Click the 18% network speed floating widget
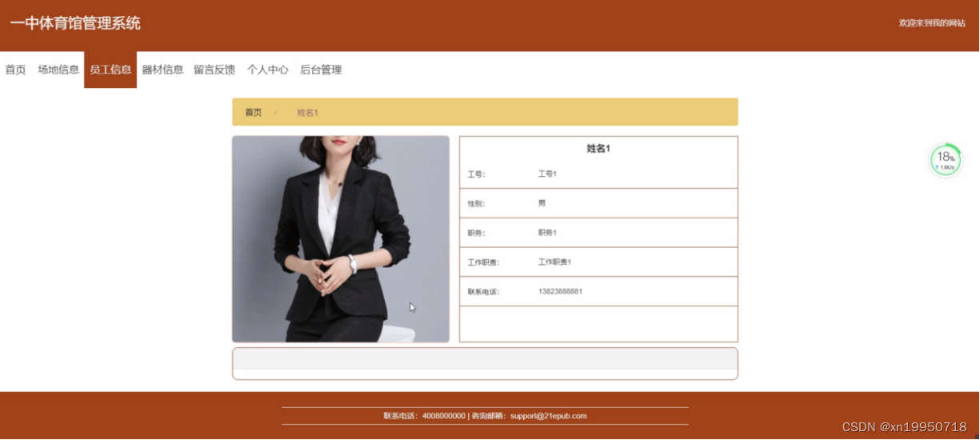Viewport: 980px width, 440px height. [946, 160]
